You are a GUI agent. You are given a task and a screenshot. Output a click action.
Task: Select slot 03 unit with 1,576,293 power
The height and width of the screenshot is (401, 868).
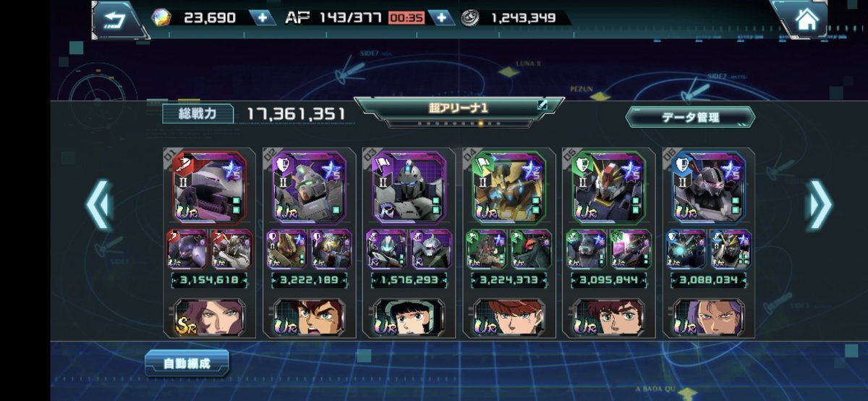[x=409, y=187]
